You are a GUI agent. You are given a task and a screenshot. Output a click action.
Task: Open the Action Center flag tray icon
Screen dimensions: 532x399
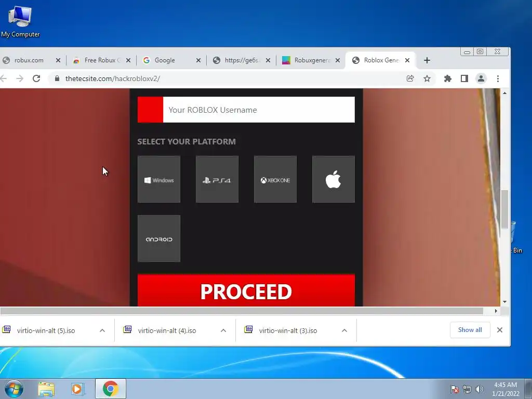pos(455,389)
